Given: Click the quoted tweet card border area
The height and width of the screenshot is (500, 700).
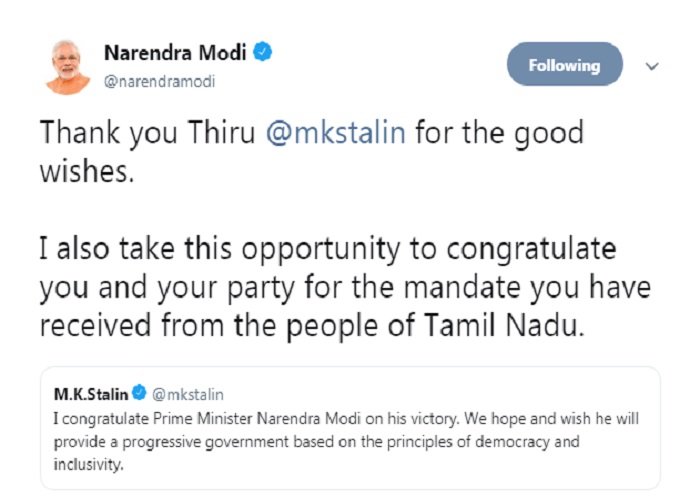Looking at the screenshot, I should (350, 428).
